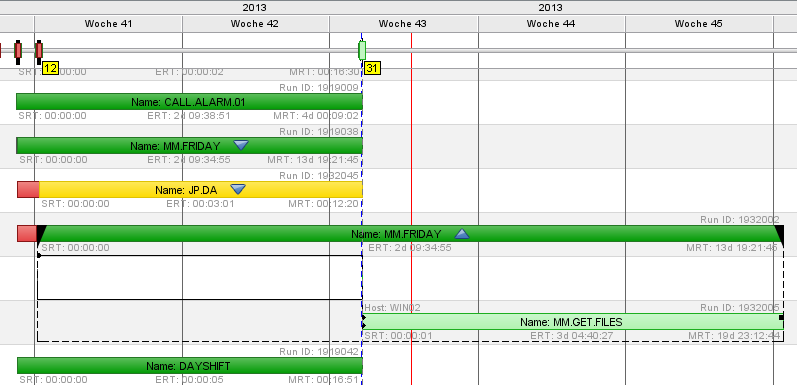Viewport: 797px width, 385px height.
Task: Click the green marker on the timeline slider
Action: point(362,50)
